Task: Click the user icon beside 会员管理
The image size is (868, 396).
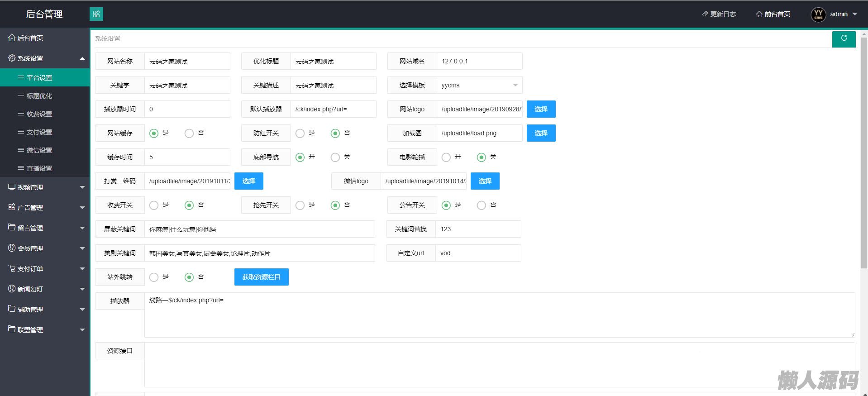Action: pyautogui.click(x=12, y=248)
